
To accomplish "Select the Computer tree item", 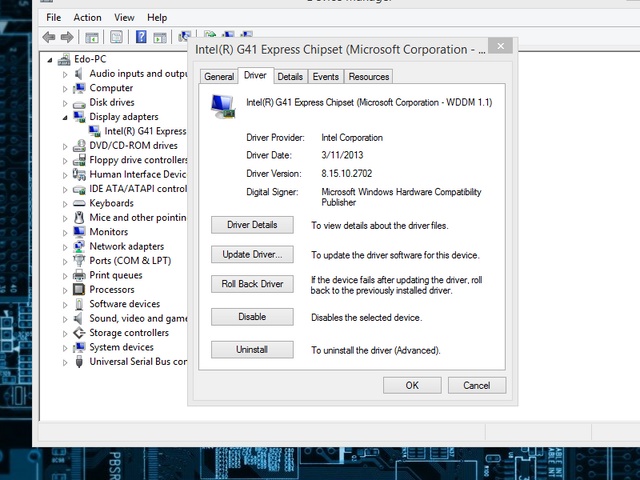I will (111, 88).
